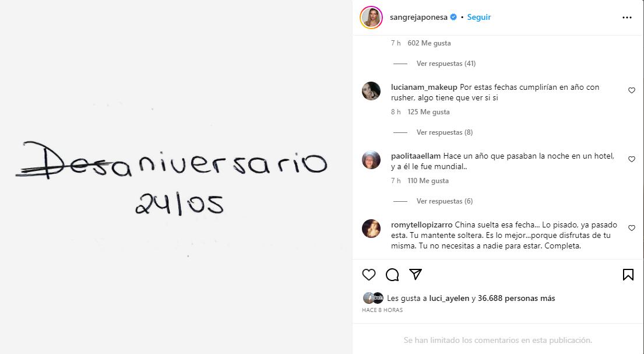Like paolitaaellam's comment
The image size is (644, 354).
pos(632,159)
